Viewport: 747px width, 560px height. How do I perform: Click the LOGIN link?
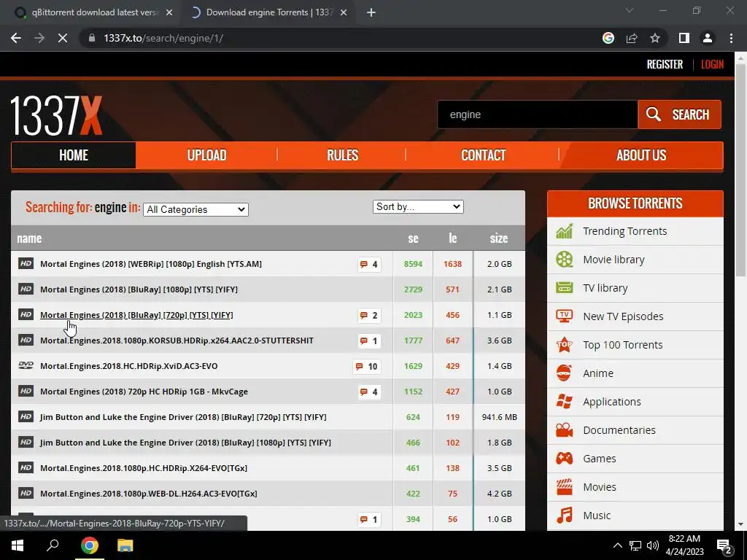pos(712,64)
